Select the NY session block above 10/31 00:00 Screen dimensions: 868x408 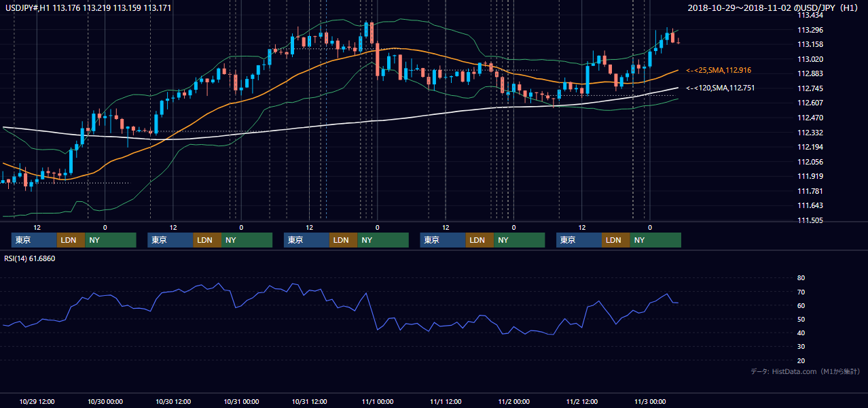(247, 240)
